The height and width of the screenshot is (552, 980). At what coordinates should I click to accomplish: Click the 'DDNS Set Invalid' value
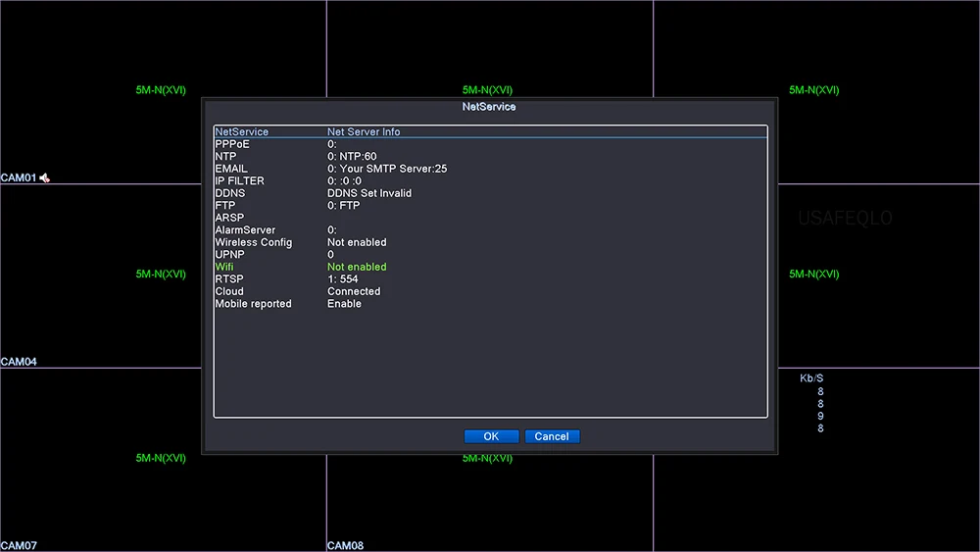tap(369, 193)
